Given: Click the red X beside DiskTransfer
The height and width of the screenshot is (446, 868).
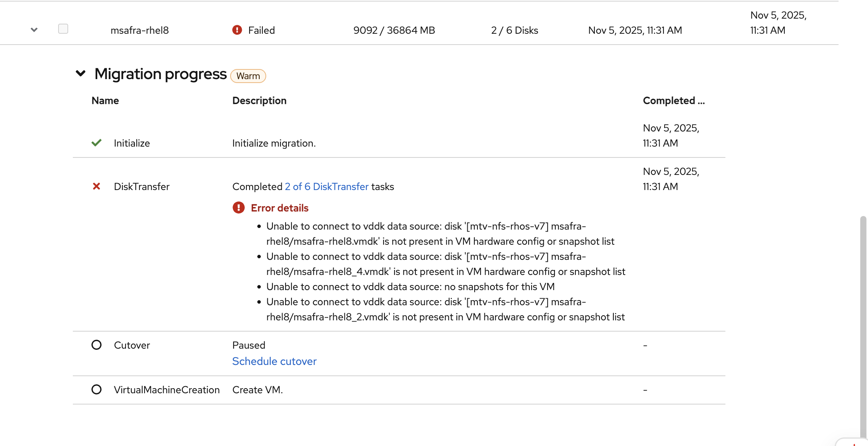Looking at the screenshot, I should (96, 187).
